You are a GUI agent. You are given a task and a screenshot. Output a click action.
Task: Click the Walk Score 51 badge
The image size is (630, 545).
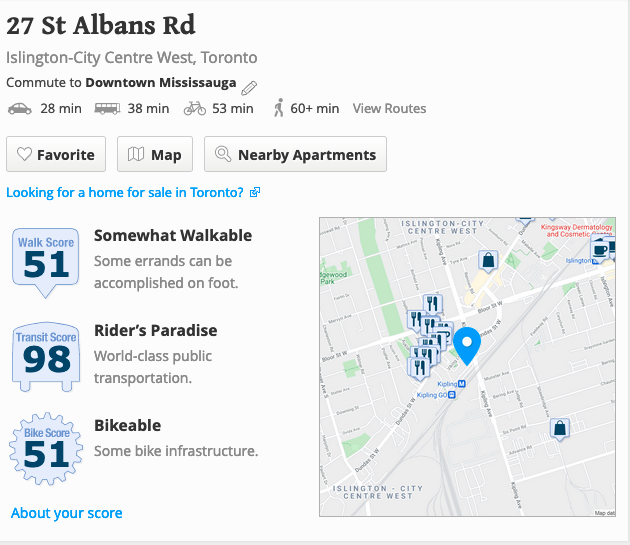[x=46, y=261]
